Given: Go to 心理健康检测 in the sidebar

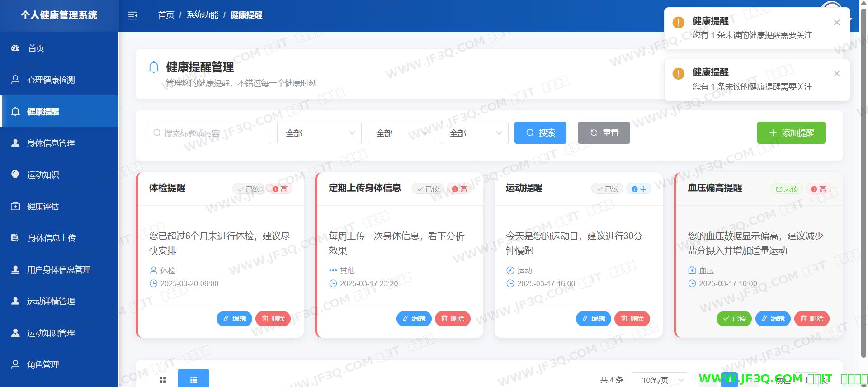Looking at the screenshot, I should click(x=51, y=80).
